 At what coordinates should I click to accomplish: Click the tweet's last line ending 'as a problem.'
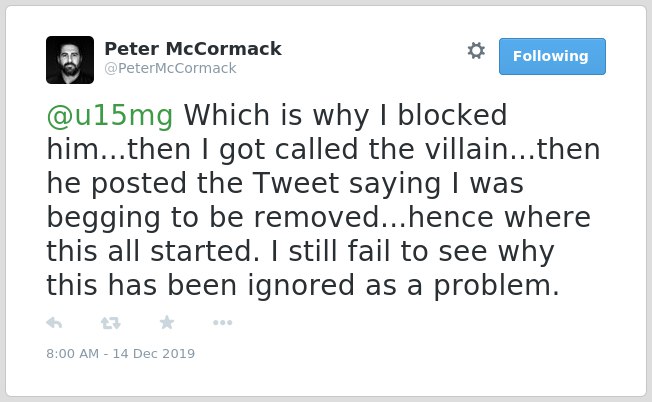coord(303,286)
